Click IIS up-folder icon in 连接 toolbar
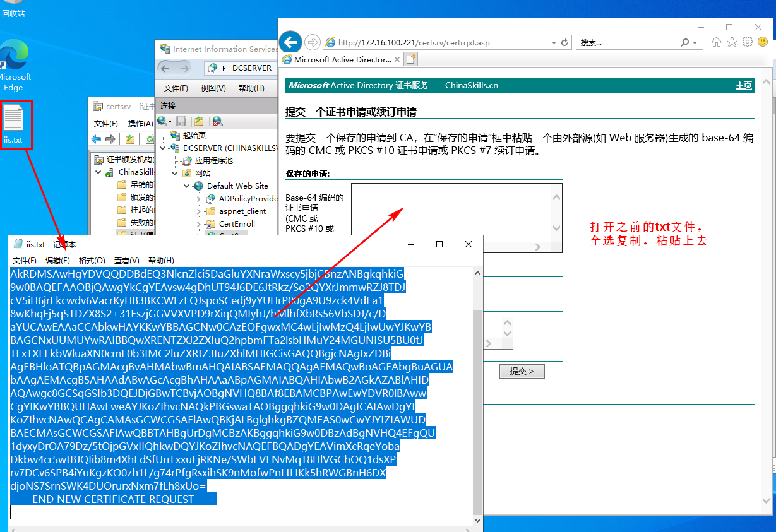 point(199,121)
